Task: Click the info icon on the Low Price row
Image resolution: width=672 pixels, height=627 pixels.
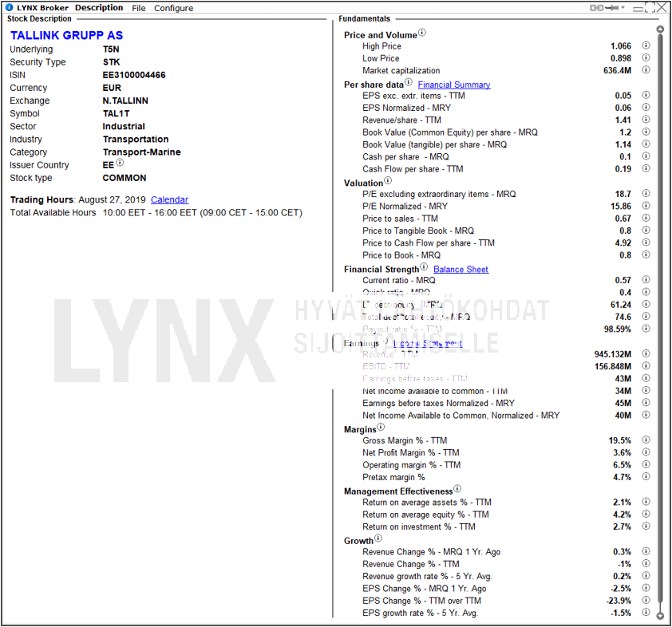Action: (646, 57)
